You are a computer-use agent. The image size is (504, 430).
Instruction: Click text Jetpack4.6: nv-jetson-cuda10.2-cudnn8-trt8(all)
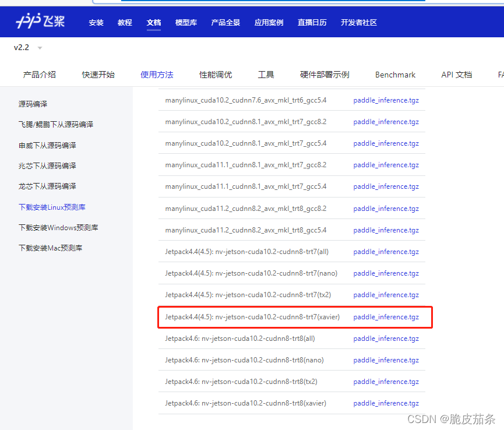click(x=240, y=339)
